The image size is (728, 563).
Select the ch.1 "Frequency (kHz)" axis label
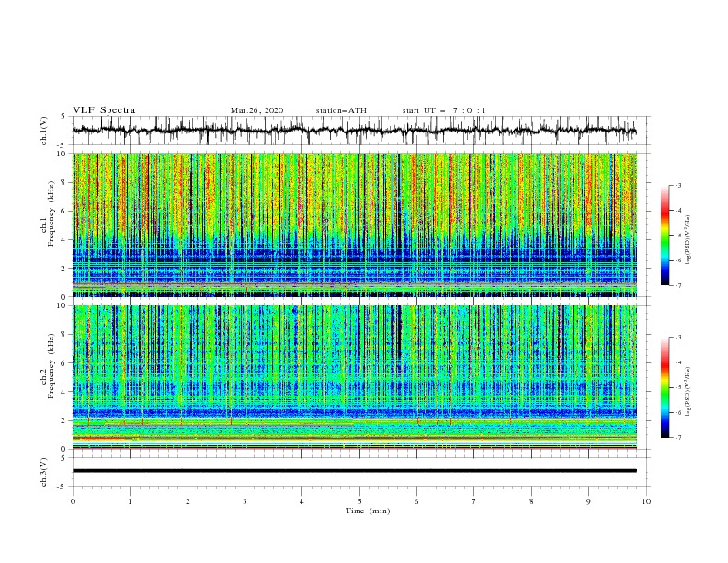tap(51, 212)
